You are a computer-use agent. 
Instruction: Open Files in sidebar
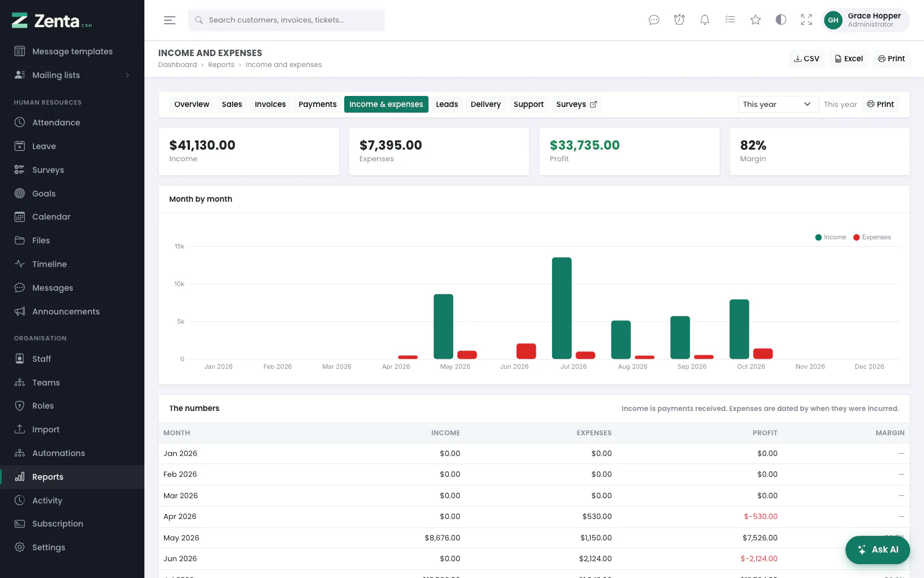[x=72, y=240]
